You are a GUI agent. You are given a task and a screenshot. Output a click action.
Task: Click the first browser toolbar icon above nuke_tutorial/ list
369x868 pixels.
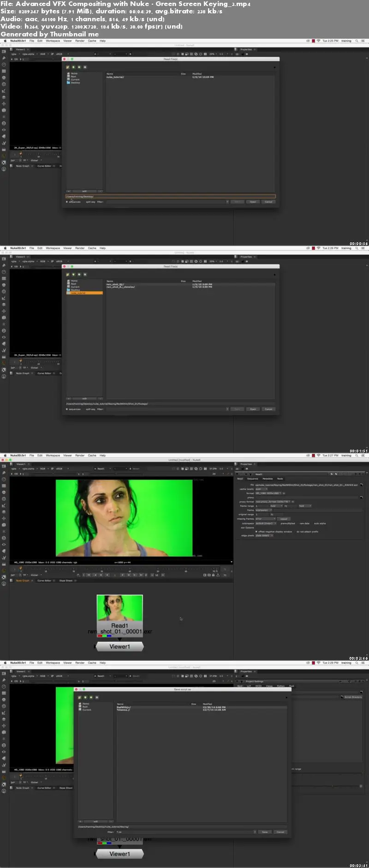[67, 67]
